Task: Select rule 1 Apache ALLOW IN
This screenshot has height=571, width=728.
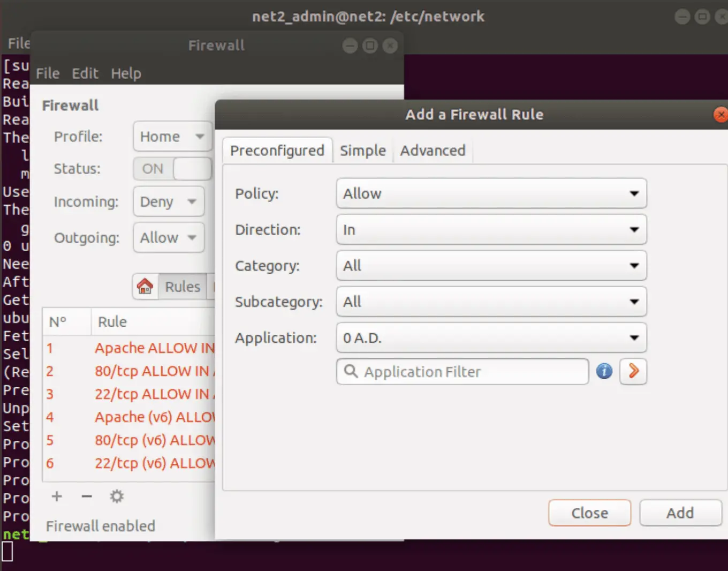Action: click(129, 348)
